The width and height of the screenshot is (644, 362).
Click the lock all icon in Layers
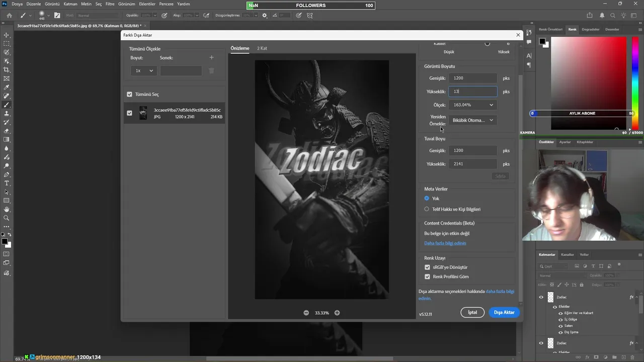pos(582,285)
